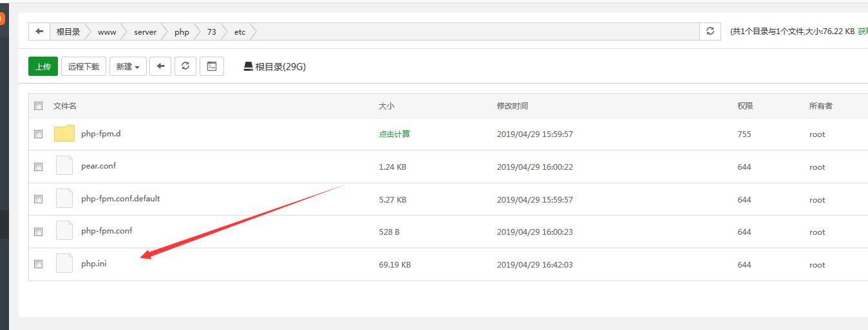
Task: Expand the 新建 dropdown button
Action: pos(128,66)
